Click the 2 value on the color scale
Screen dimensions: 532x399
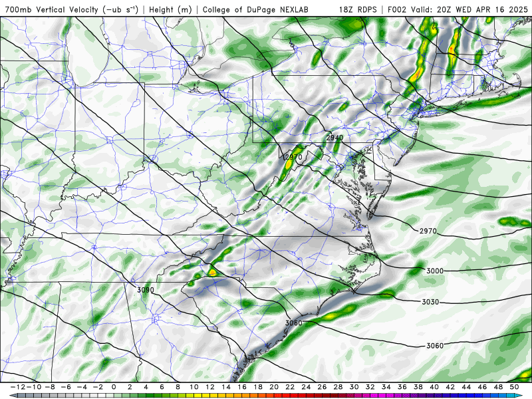coord(130,387)
